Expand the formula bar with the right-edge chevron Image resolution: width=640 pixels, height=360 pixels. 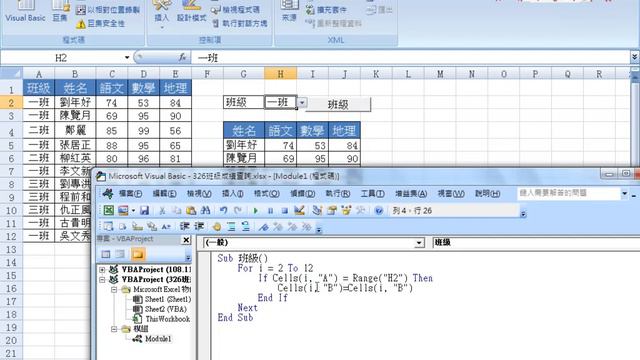pyautogui.click(x=634, y=58)
